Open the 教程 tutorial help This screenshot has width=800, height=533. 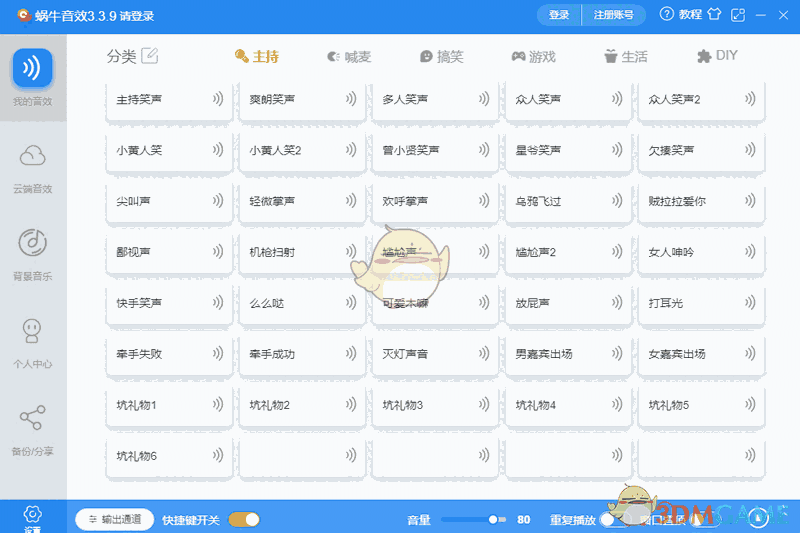(x=681, y=14)
